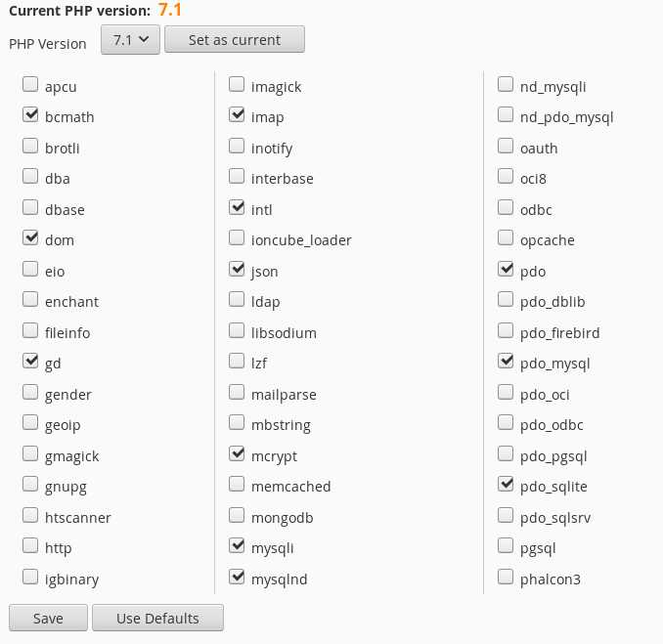
Task: Uncheck the gd extension
Action: tap(30, 362)
